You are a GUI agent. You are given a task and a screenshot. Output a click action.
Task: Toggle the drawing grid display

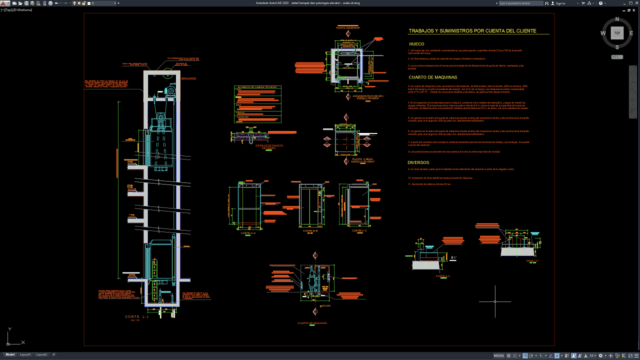click(x=509, y=356)
